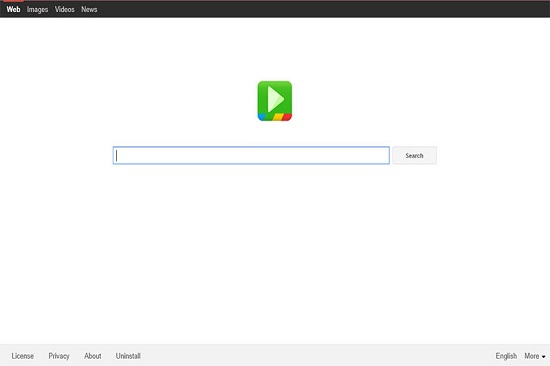This screenshot has width=550, height=366.
Task: Switch to the Web search tab
Action: click(x=13, y=9)
